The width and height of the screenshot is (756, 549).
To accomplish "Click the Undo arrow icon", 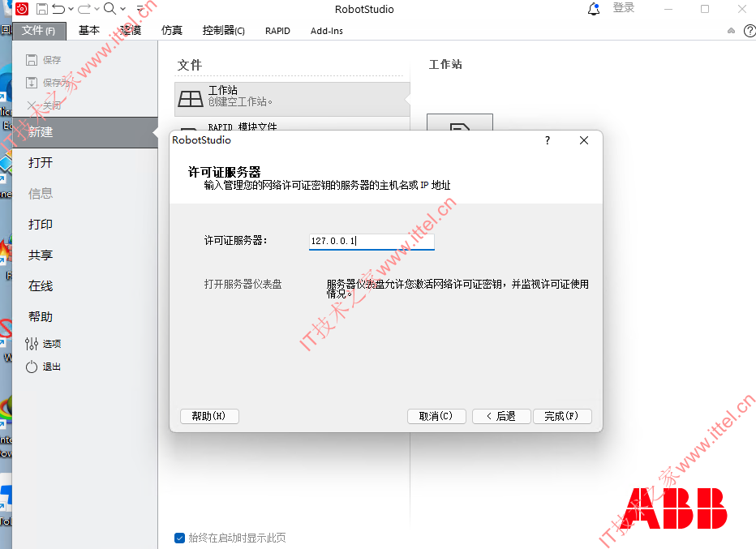I will click(58, 9).
